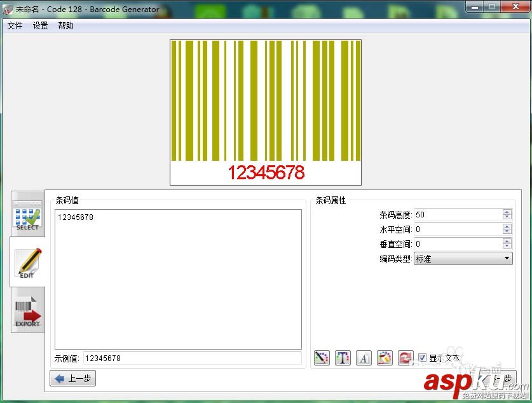Open the 帮助 menu
This screenshot has width=532, height=403.
click(65, 25)
